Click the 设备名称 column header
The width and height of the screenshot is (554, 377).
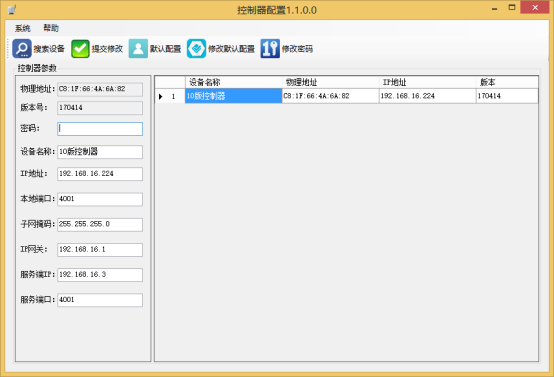pyautogui.click(x=234, y=82)
